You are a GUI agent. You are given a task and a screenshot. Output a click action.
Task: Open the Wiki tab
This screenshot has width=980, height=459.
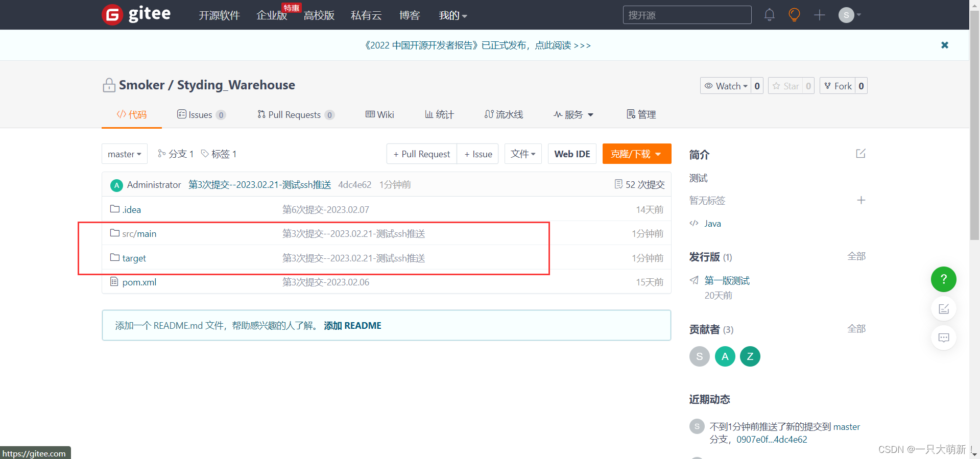point(380,114)
